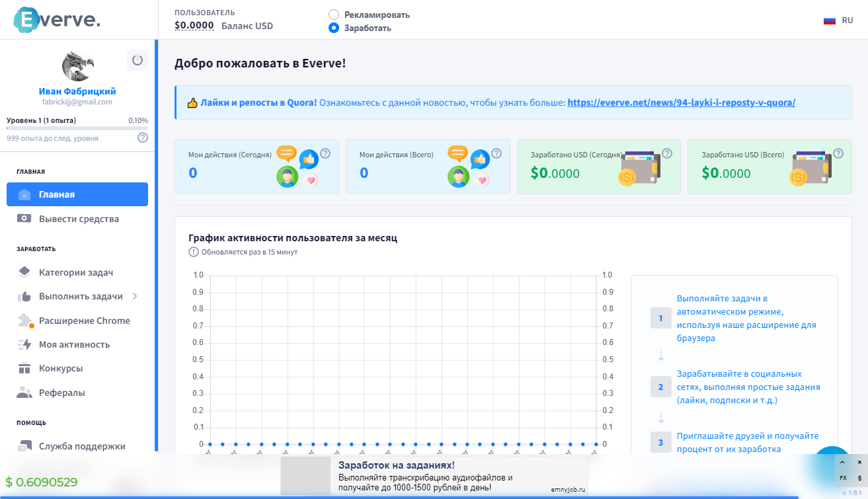Click help icon on Мои действия (Всего) card
The width and height of the screenshot is (868, 499).
coord(496,153)
